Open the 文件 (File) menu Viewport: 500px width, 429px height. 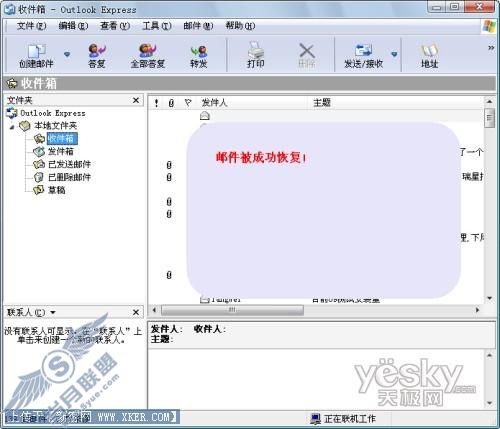pyautogui.click(x=31, y=26)
